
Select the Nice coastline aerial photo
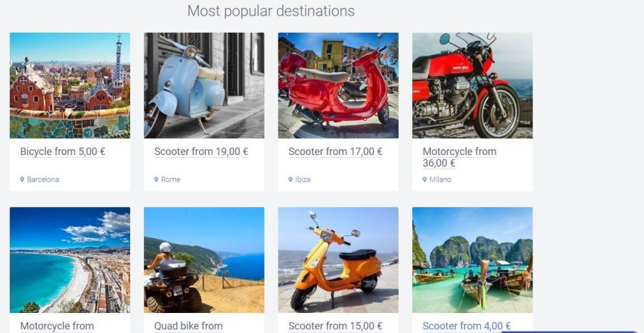click(70, 260)
